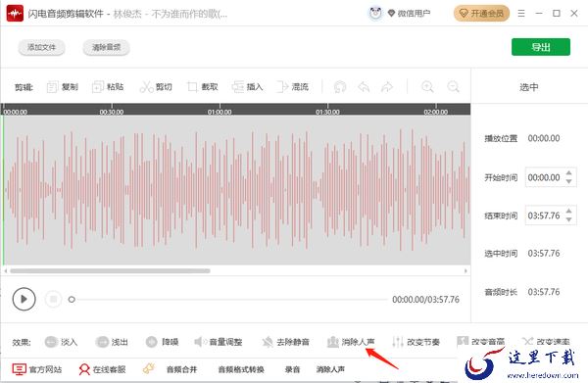588x383 pixels.
Task: Apply the 淡出 fade-out effect
Action: (x=112, y=342)
